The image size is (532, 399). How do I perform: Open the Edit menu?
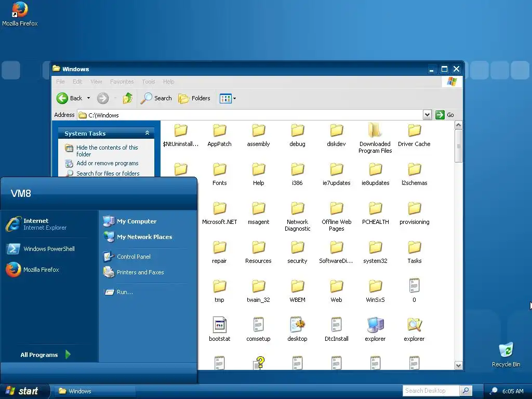pyautogui.click(x=77, y=82)
